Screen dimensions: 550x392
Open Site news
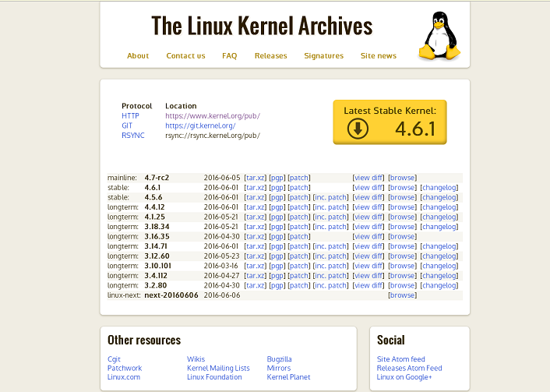(x=379, y=56)
